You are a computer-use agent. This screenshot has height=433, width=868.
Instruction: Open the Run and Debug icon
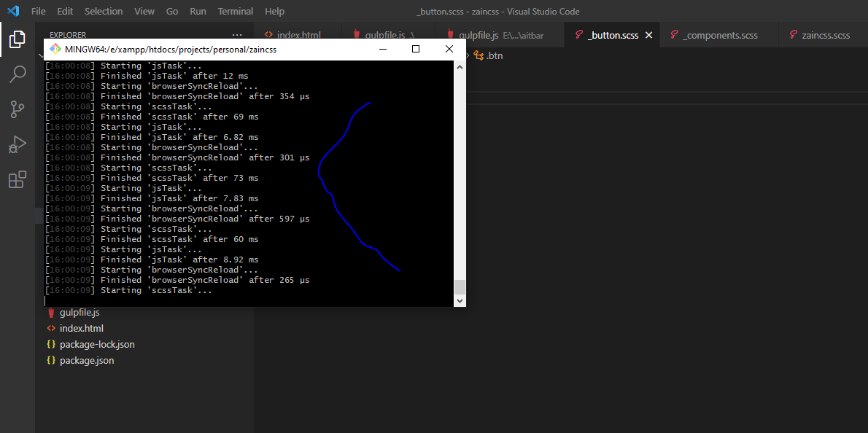point(18,144)
